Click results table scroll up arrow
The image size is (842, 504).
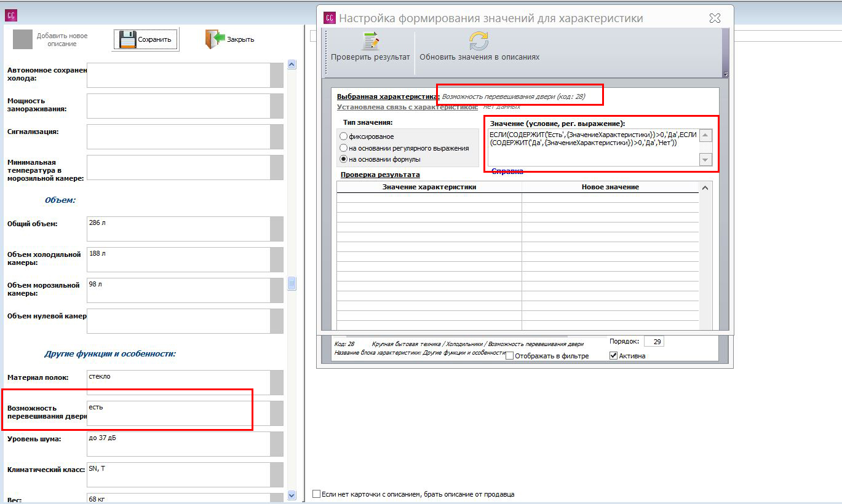705,187
